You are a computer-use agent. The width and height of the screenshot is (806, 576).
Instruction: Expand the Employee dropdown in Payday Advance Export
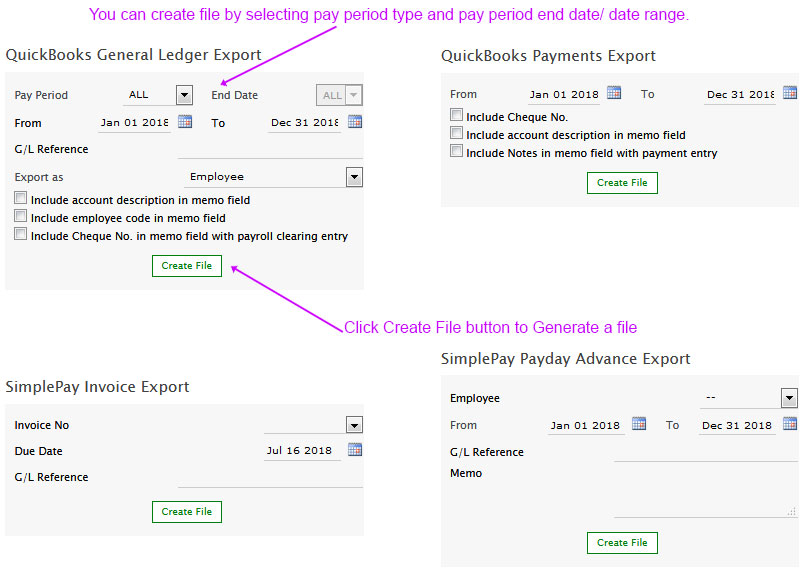789,398
